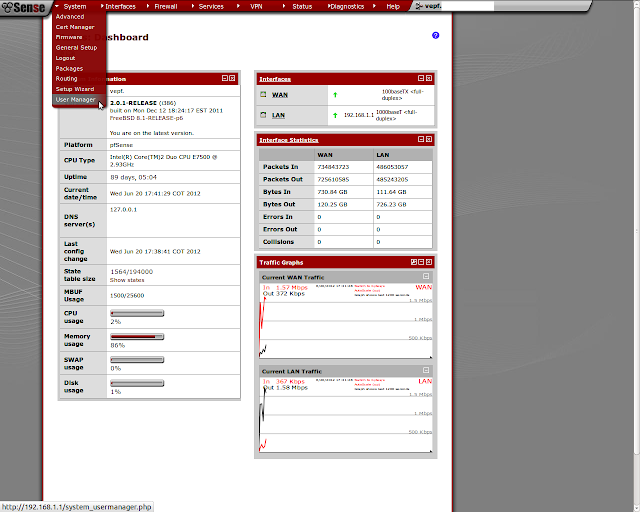Click the WAN interface status icon

pyautogui.click(x=263, y=94)
